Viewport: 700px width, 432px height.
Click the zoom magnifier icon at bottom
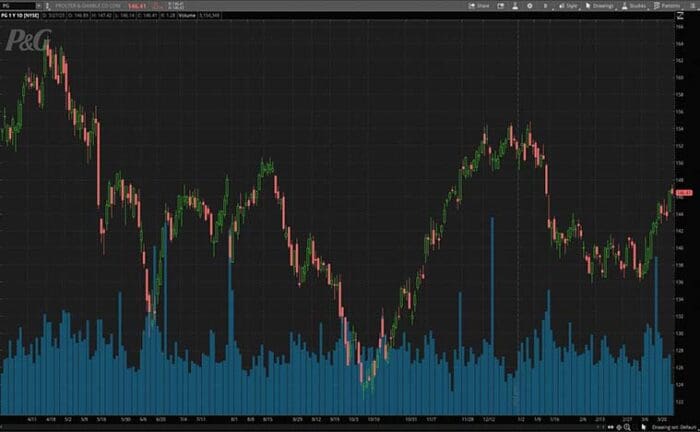(627, 427)
